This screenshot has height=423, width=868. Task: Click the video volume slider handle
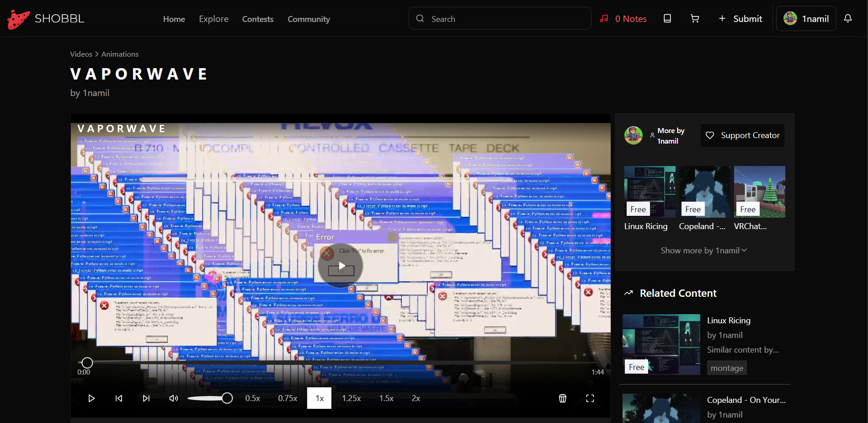point(227,398)
